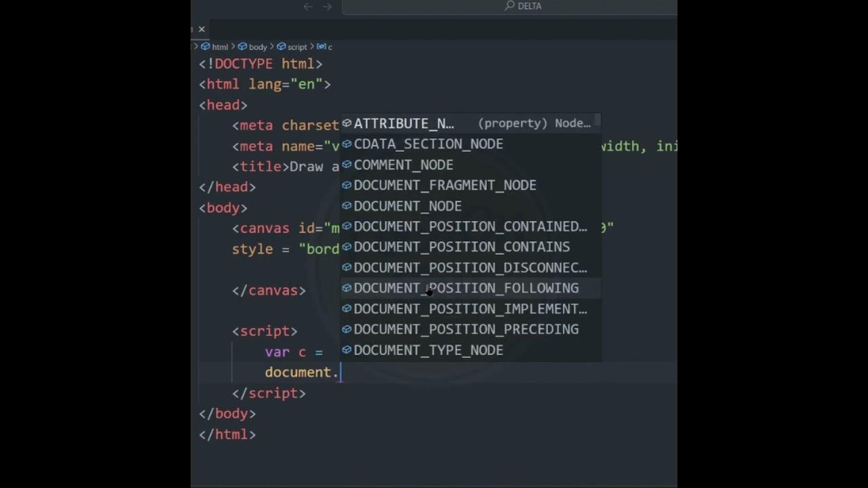Select the c variable breadcrumb
The image size is (868, 488).
(325, 47)
